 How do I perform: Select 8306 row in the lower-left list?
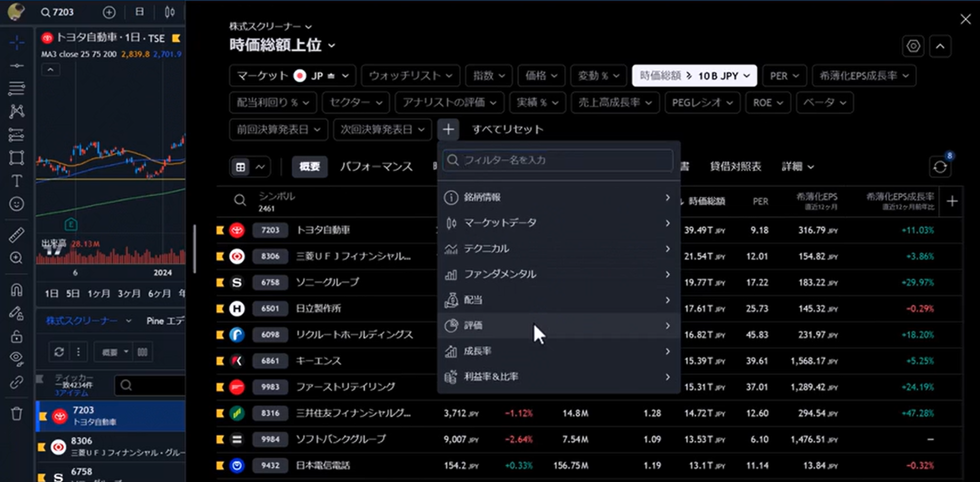click(x=111, y=447)
